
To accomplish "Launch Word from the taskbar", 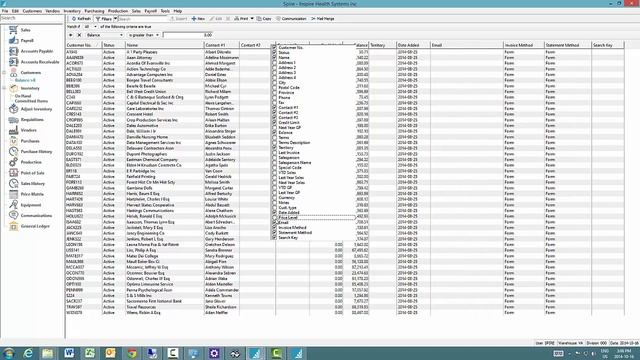I will 69,353.
